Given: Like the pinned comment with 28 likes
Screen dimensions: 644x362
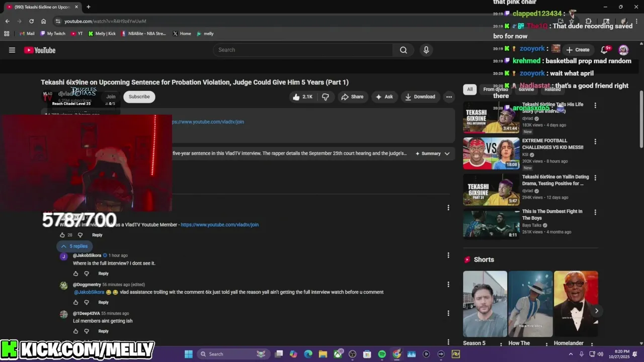Looking at the screenshot, I should [x=62, y=235].
